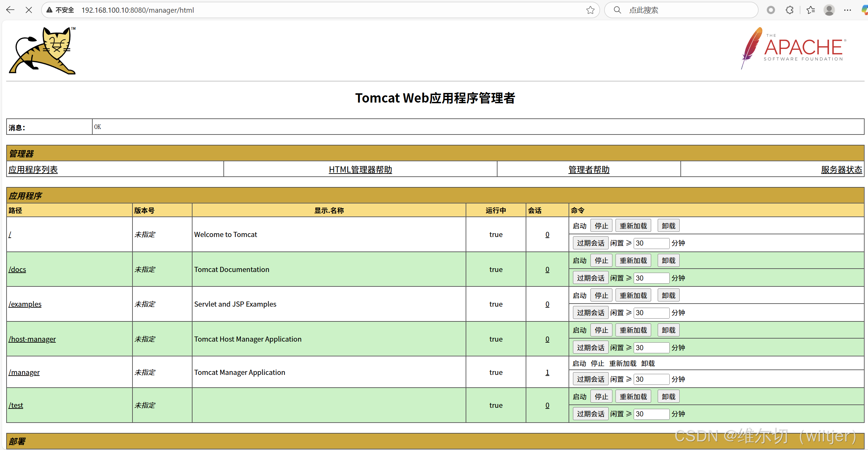This screenshot has width=868, height=450.
Task: Stop the Tomcat Host Manager Application
Action: tap(601, 330)
